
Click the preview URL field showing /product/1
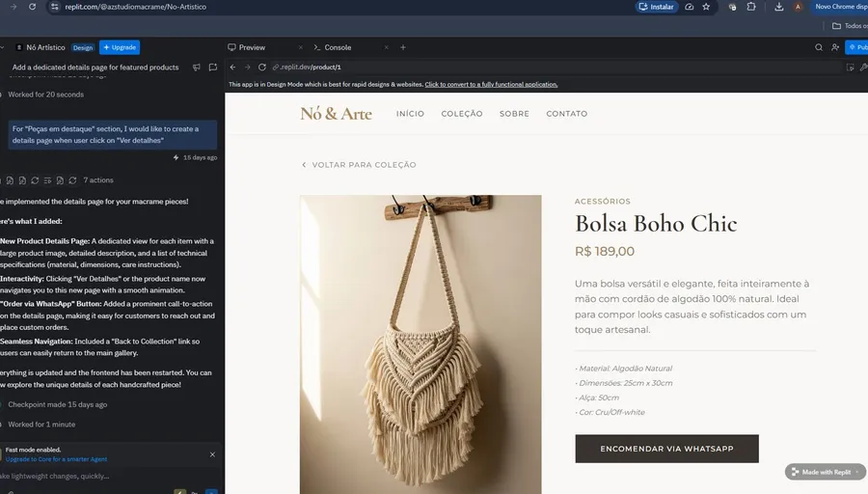tap(554, 67)
